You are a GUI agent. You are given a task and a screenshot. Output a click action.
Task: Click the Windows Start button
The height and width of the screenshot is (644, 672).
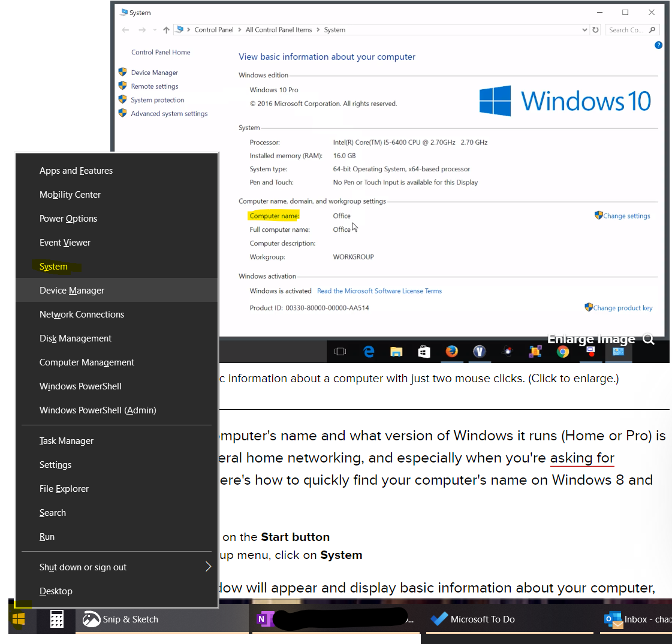(x=19, y=619)
